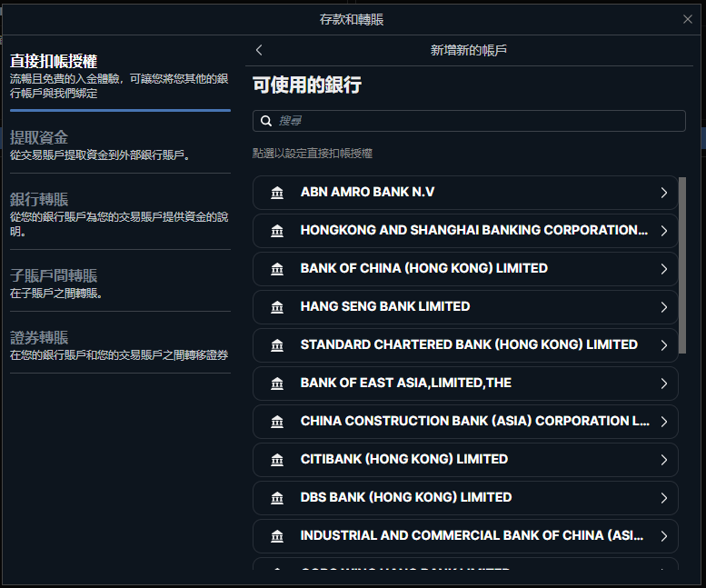Open chevron for DBS BANK (HONG KONG) LIMITED

click(664, 498)
